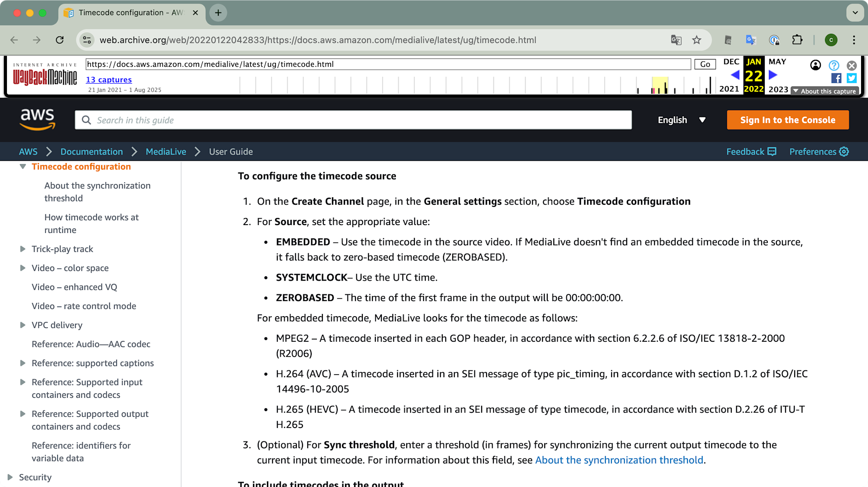Open Chrome's three-dot menu
Screen dimensions: 868x487
854,40
